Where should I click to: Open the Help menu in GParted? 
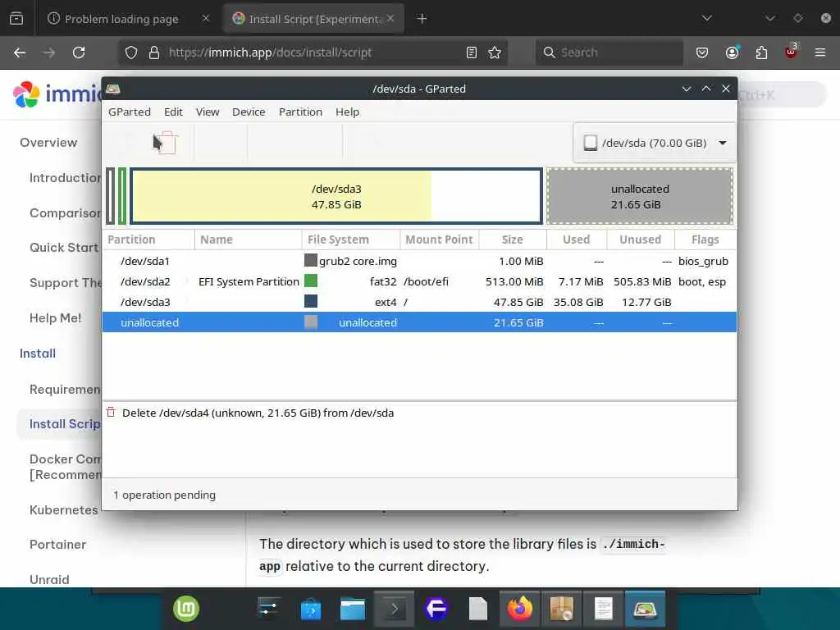tap(347, 112)
